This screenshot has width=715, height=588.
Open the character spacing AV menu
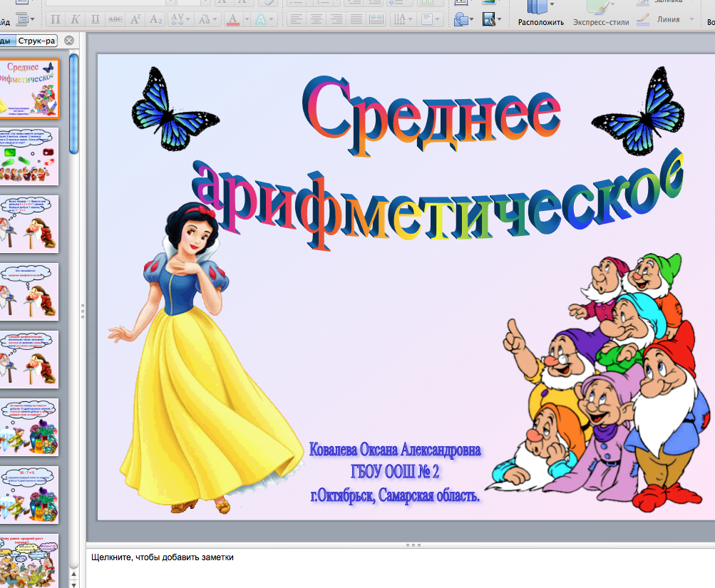(179, 20)
